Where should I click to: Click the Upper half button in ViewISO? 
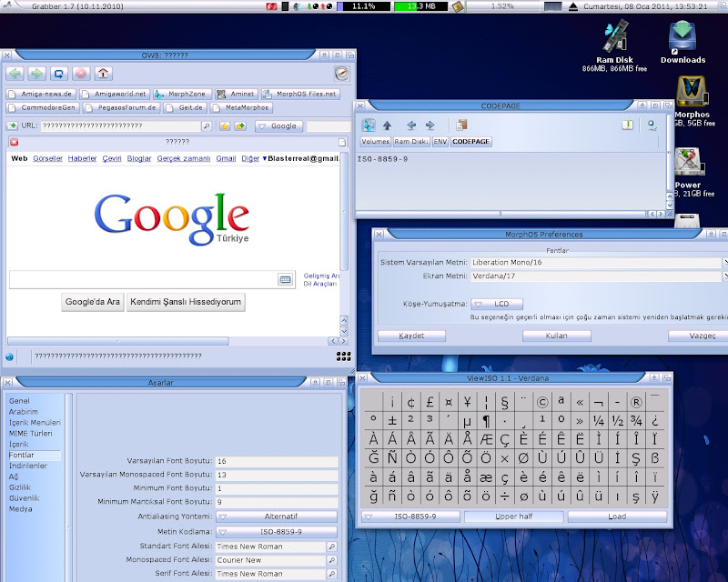point(514,517)
